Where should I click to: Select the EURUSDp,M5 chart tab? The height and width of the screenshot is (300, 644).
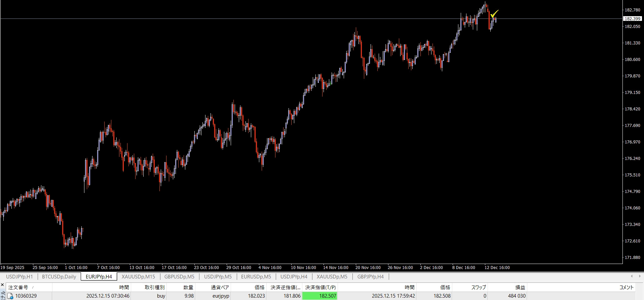(256, 277)
